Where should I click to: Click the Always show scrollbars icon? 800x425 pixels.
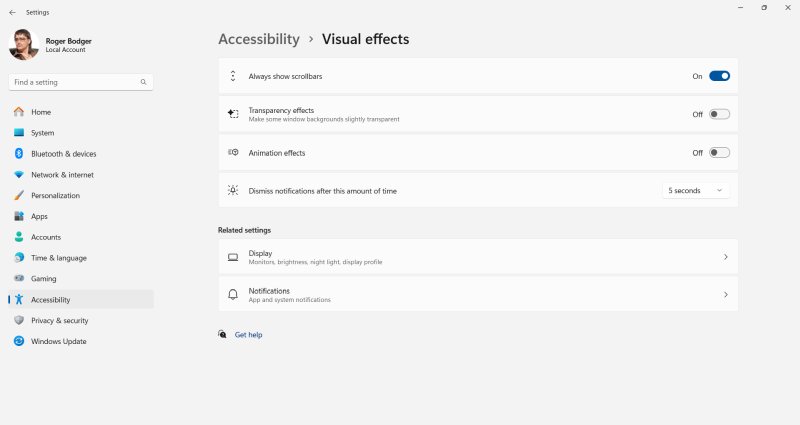pos(233,76)
